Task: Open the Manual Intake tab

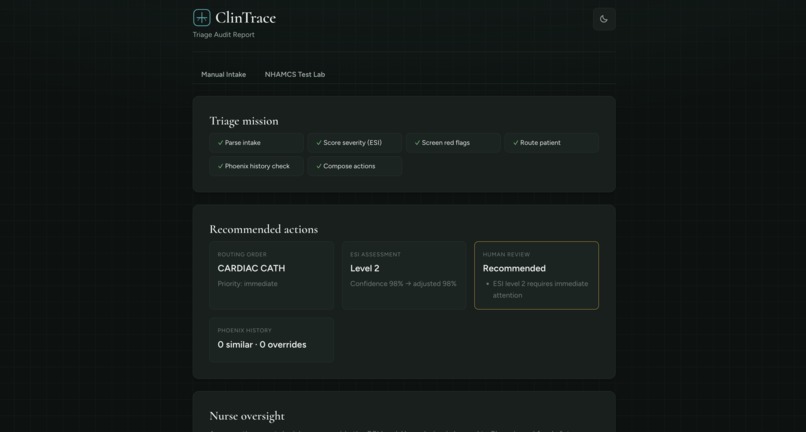Action: tap(223, 75)
